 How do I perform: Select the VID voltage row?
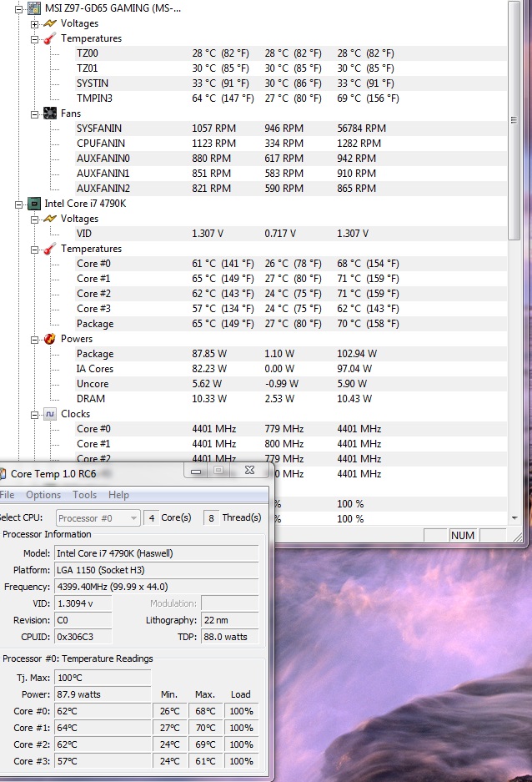pyautogui.click(x=290, y=234)
